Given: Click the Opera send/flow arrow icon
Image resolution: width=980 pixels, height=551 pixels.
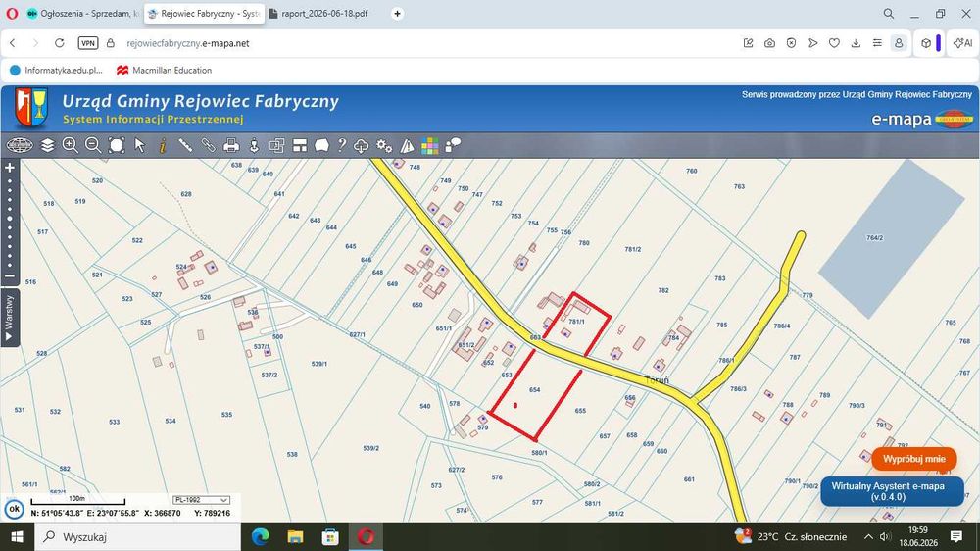Looking at the screenshot, I should (812, 43).
